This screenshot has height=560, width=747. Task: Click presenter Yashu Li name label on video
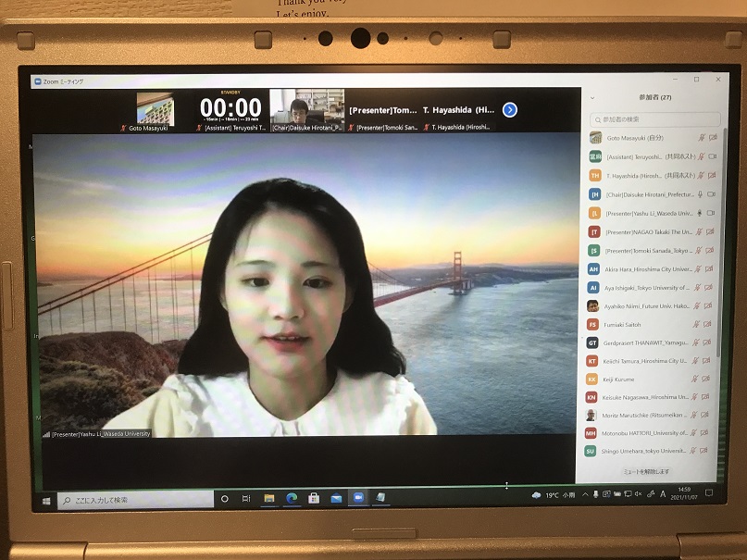(101, 434)
